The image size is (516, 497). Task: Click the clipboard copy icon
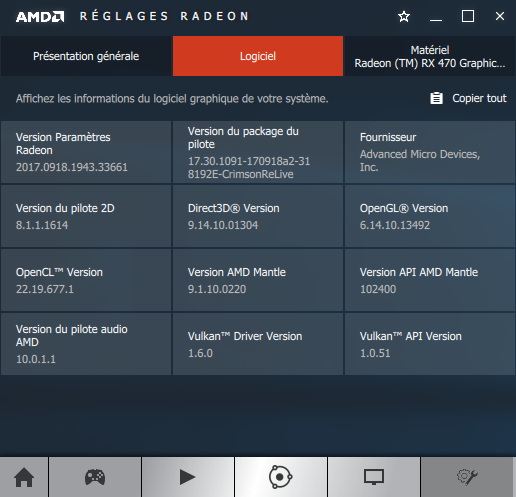coord(436,98)
